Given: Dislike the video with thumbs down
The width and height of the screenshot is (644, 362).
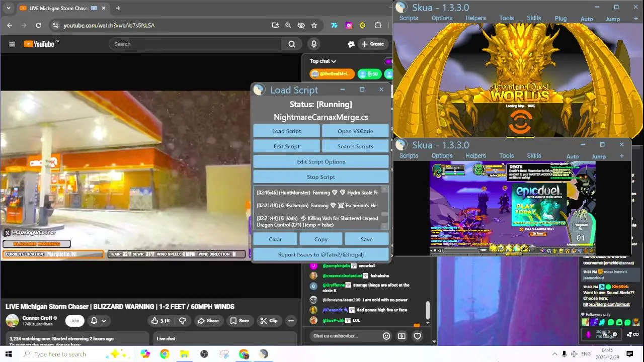Looking at the screenshot, I should click(x=183, y=321).
